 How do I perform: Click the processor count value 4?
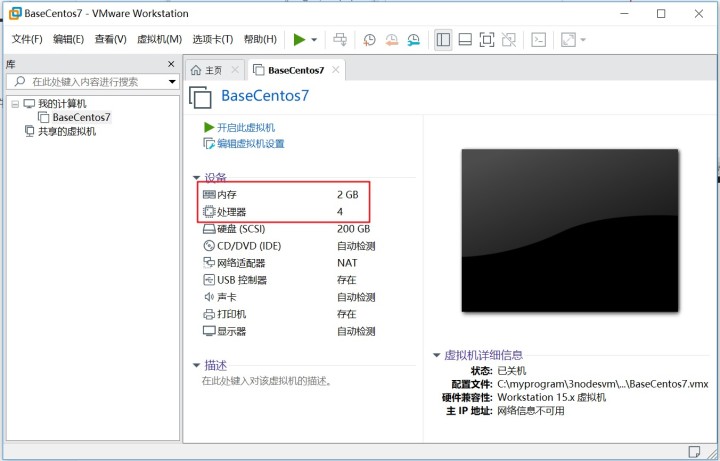[x=340, y=212]
